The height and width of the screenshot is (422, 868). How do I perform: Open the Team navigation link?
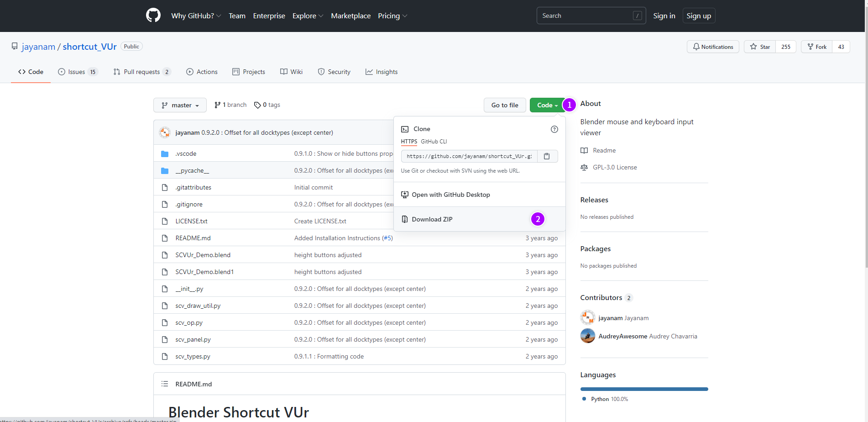pyautogui.click(x=237, y=16)
